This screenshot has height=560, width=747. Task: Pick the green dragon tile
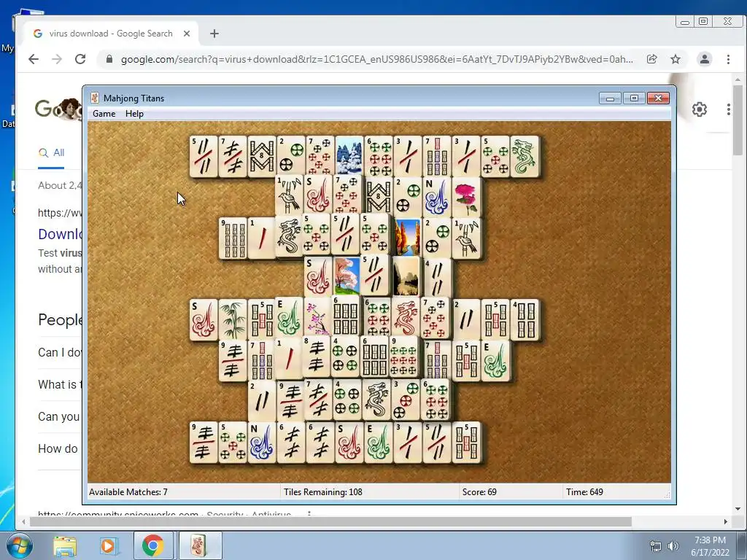point(525,156)
